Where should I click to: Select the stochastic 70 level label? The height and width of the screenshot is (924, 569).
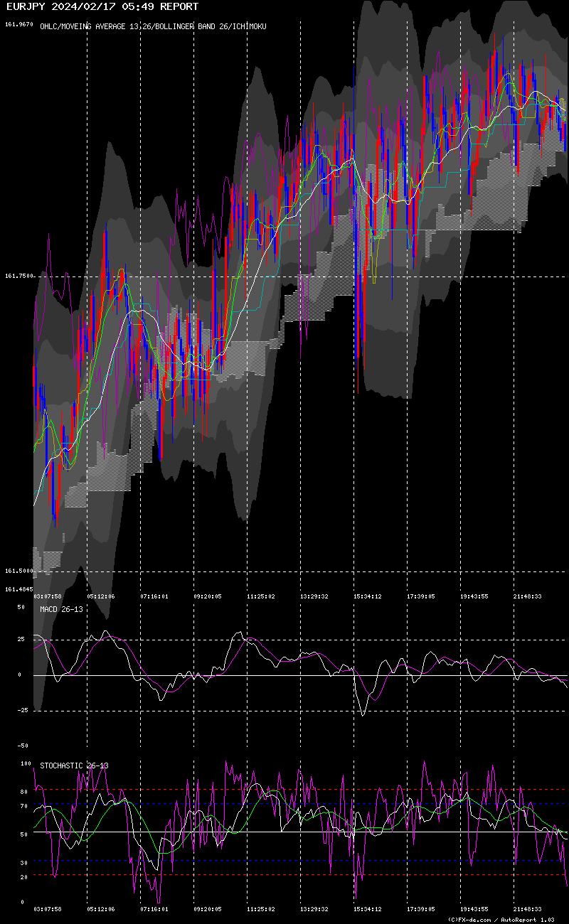click(x=23, y=805)
